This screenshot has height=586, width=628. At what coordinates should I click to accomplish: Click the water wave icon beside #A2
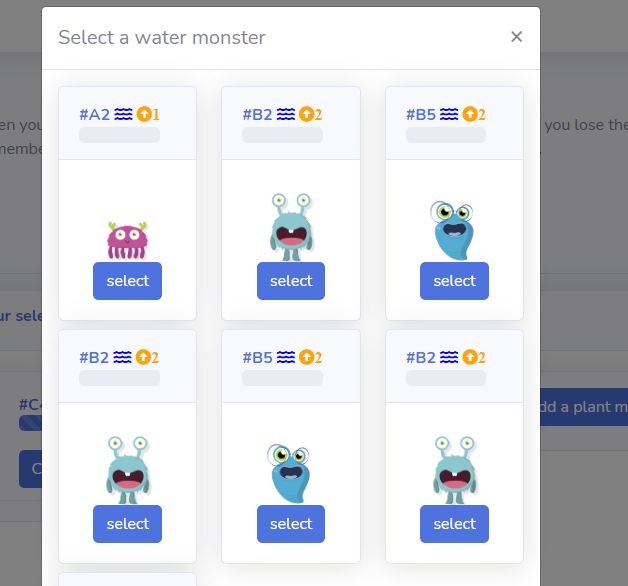(x=123, y=114)
